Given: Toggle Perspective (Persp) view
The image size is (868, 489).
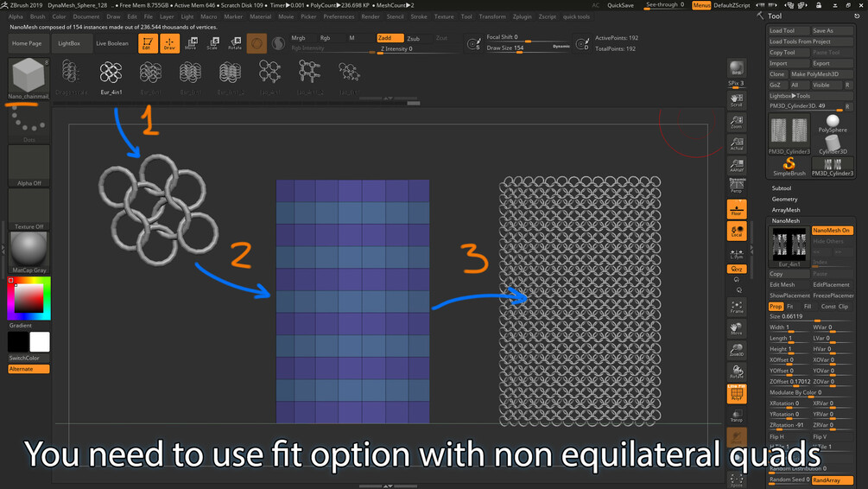Looking at the screenshot, I should pos(736,186).
